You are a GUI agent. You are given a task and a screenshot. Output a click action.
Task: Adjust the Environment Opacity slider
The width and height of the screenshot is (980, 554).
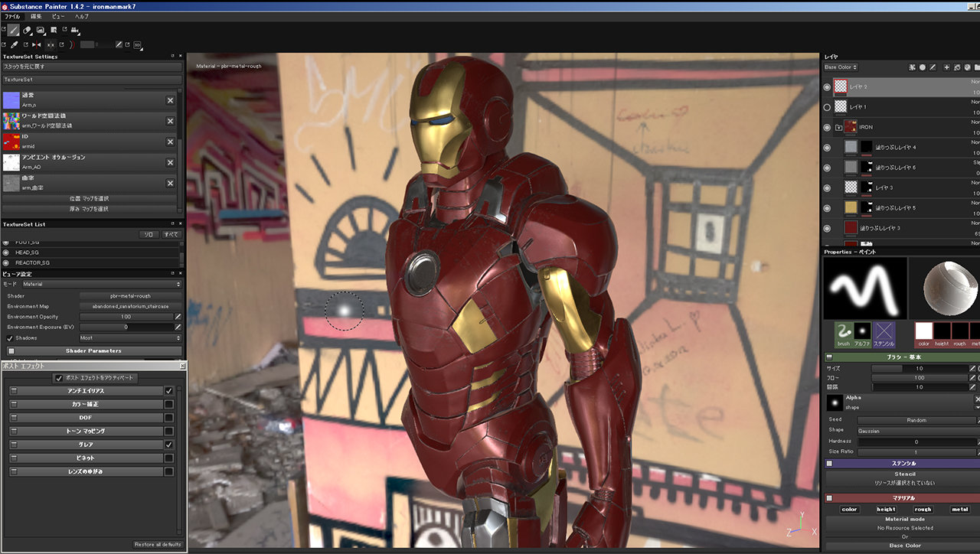click(126, 317)
